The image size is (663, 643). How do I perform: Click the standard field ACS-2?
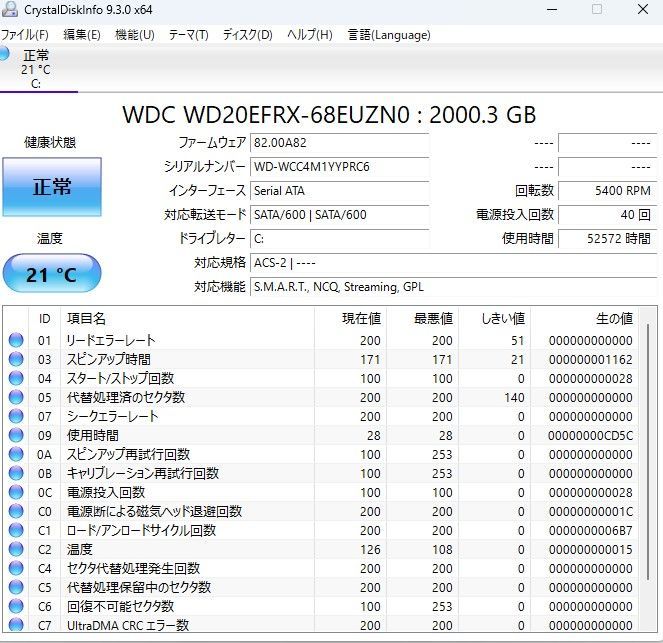(x=454, y=263)
